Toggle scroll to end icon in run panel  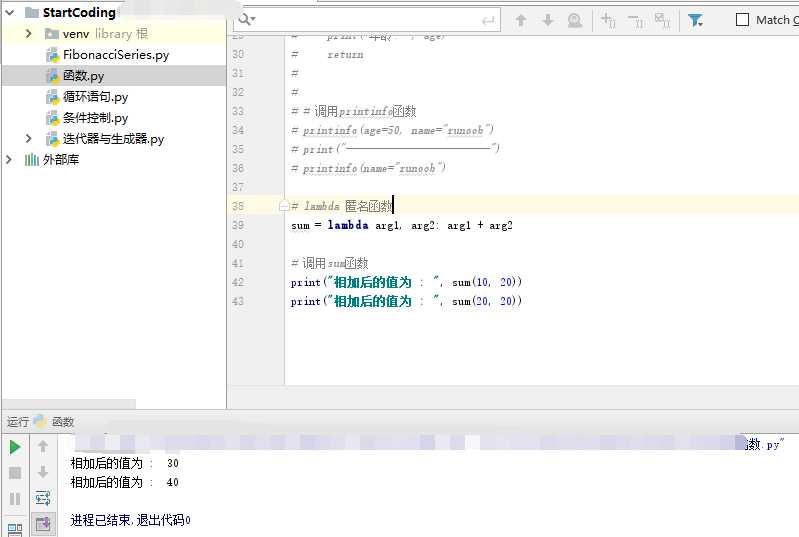pos(43,524)
